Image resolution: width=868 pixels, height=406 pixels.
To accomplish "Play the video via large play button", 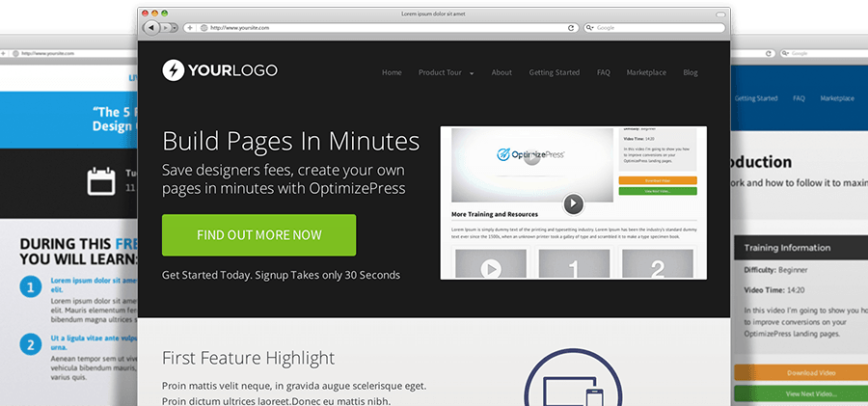I will [x=574, y=203].
